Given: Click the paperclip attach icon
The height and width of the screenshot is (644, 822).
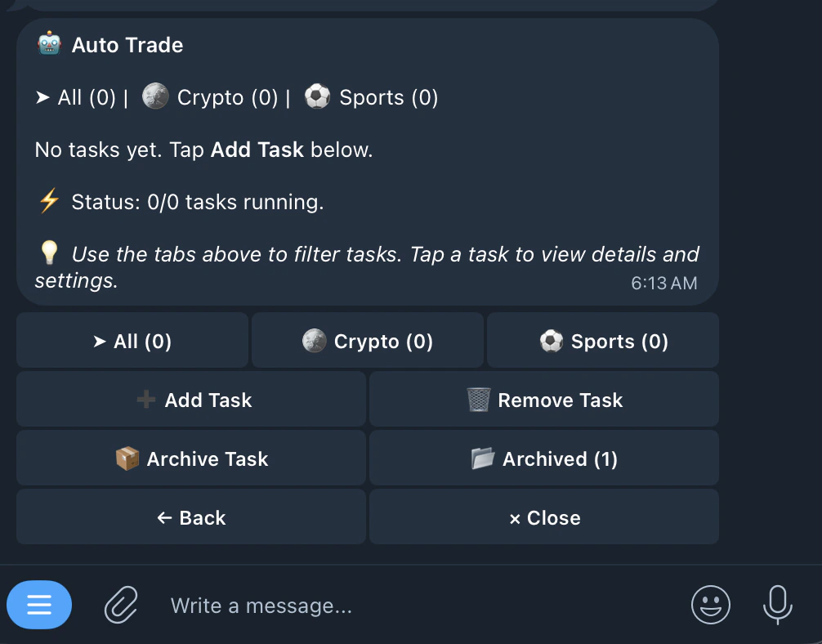Looking at the screenshot, I should (x=121, y=606).
